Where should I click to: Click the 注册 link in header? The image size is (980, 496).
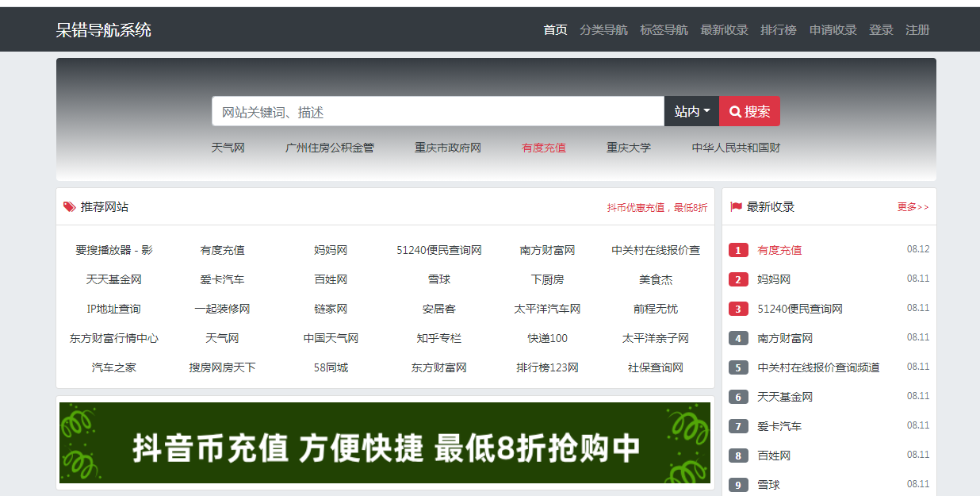click(x=917, y=30)
